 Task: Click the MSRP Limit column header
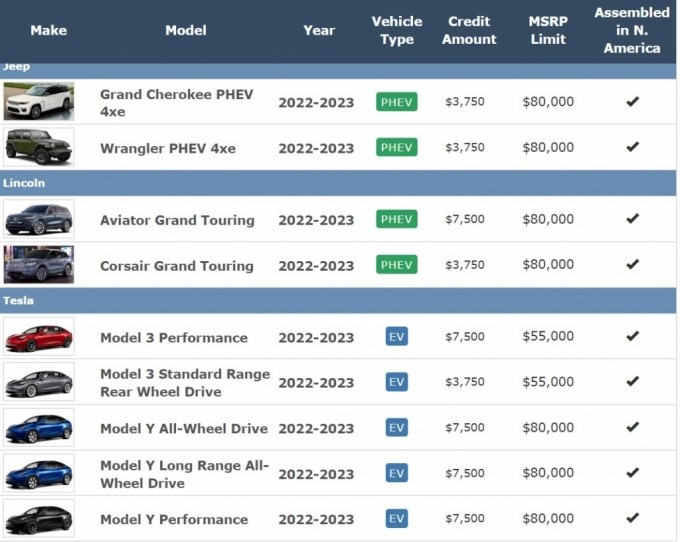point(548,30)
